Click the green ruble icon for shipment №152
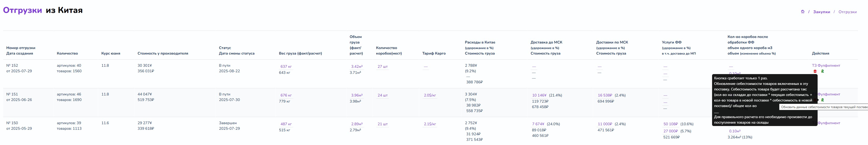Image resolution: width=868 pixels, height=145 pixels. point(823,71)
